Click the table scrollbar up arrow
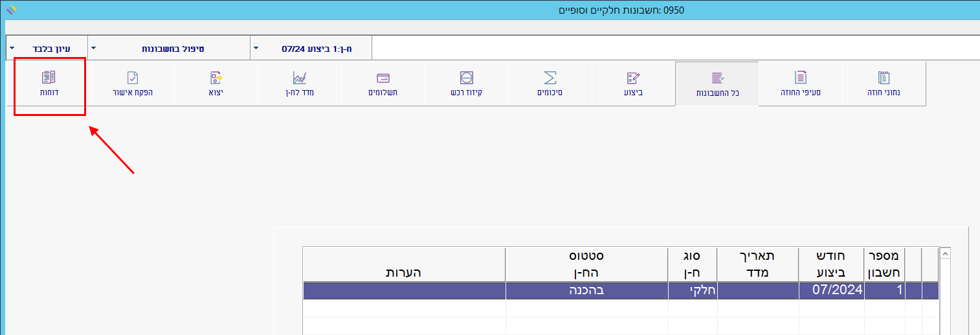 [944, 254]
